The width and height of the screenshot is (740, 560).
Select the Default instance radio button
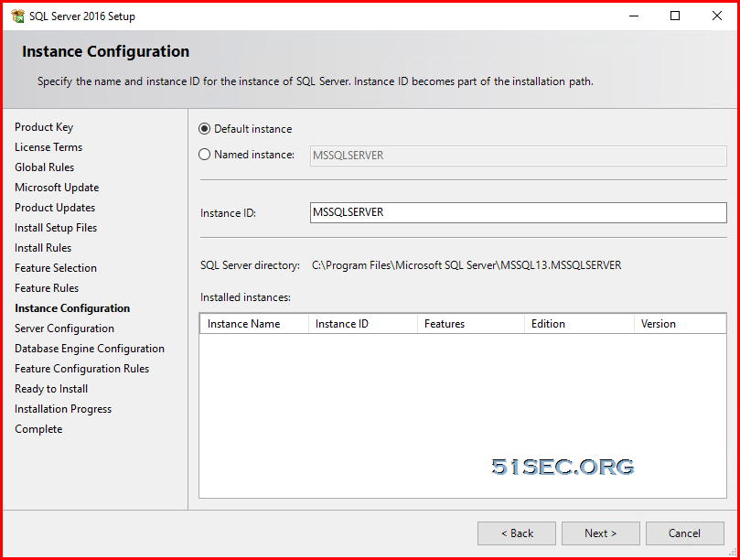click(204, 129)
